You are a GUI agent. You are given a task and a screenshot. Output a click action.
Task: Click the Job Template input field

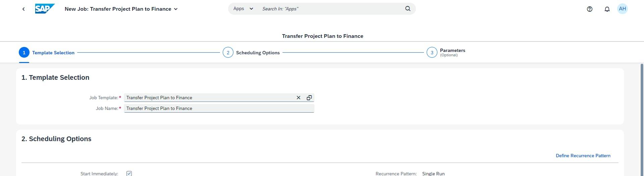208,98
